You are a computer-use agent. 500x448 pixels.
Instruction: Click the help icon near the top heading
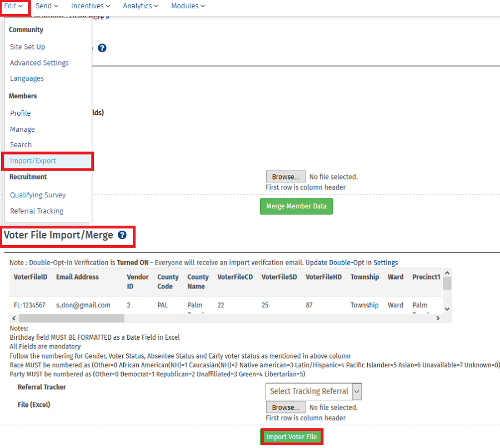(x=102, y=48)
